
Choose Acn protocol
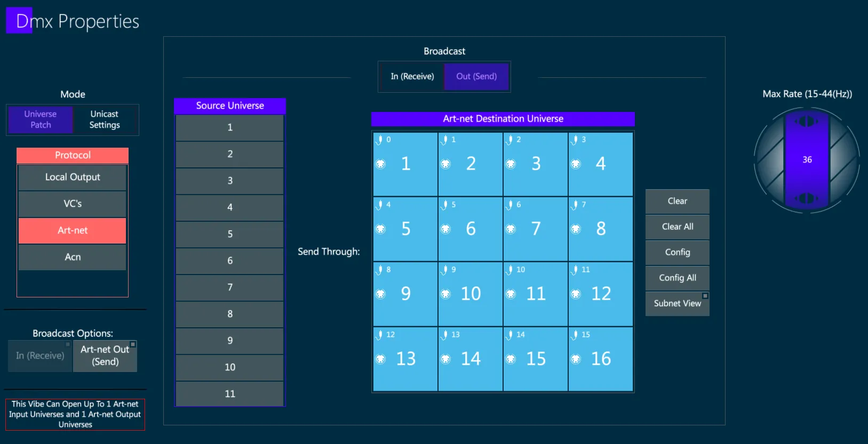tap(73, 257)
